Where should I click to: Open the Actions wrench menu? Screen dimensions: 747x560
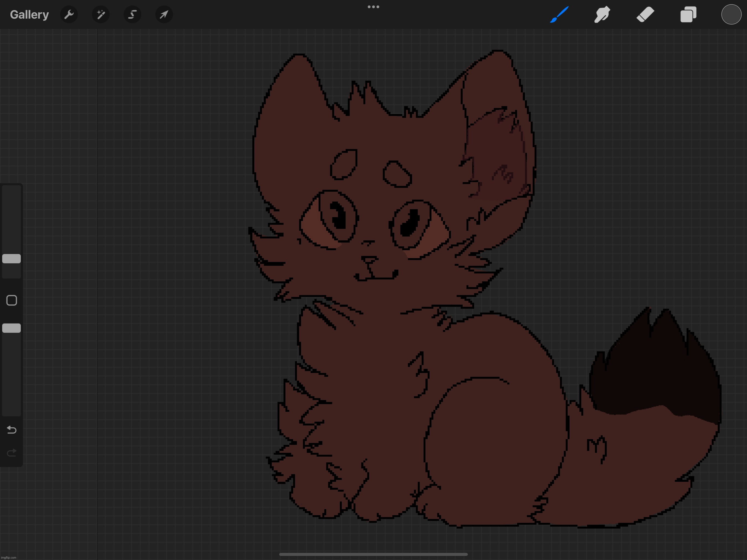pyautogui.click(x=69, y=14)
